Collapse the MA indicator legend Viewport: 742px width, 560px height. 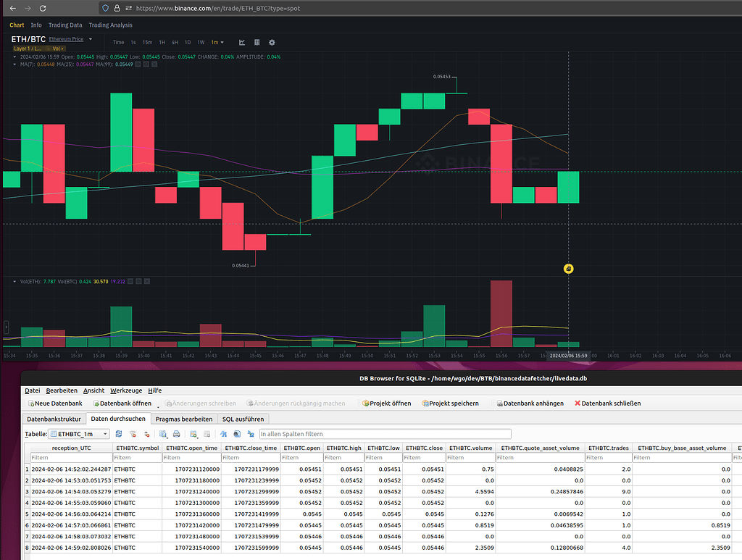coord(14,64)
